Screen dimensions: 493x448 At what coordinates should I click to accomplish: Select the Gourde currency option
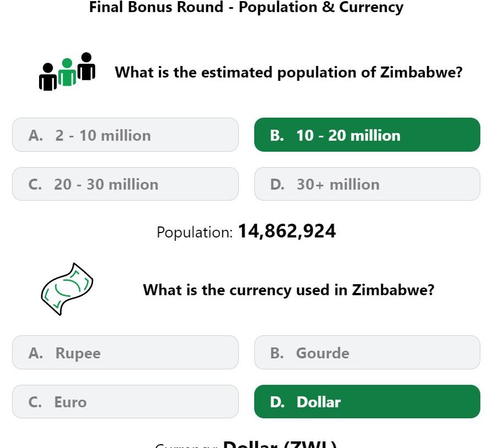click(367, 352)
